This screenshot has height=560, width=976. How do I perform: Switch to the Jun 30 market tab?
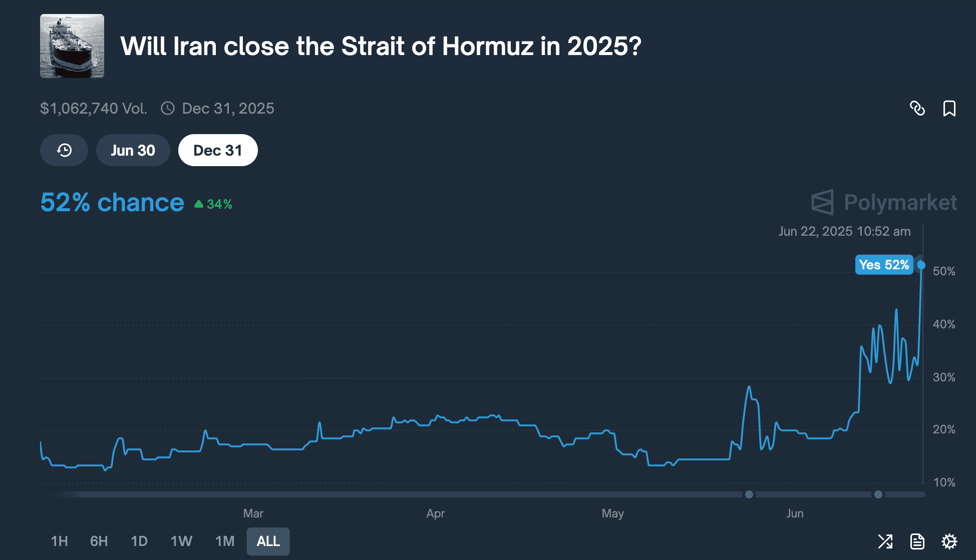(133, 150)
